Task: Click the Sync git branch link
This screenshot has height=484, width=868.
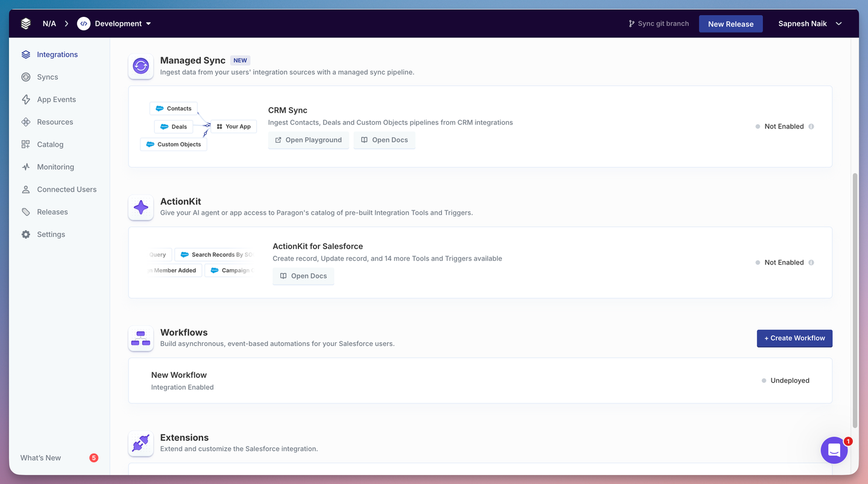Action: tap(658, 24)
